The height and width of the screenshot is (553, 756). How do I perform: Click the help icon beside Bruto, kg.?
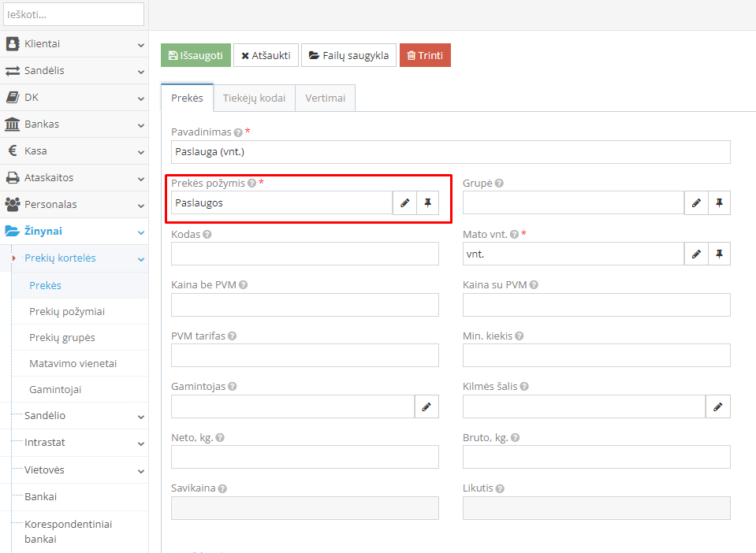515,438
